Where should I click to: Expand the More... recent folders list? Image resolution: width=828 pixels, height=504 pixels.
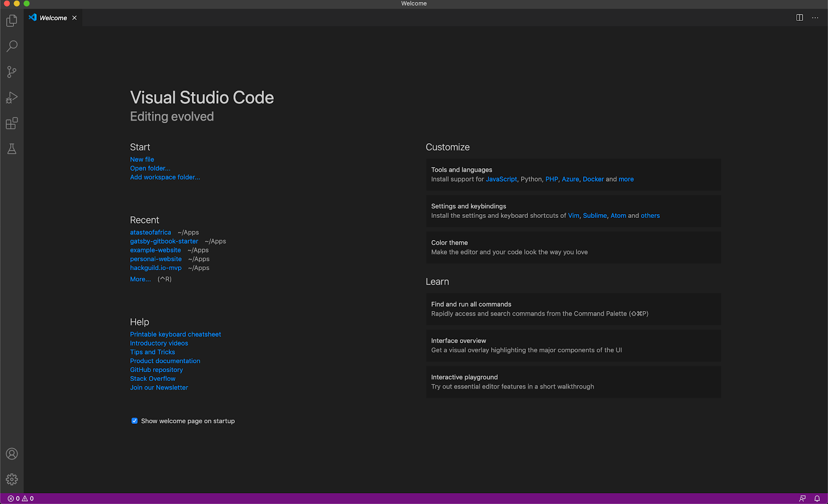pyautogui.click(x=140, y=279)
